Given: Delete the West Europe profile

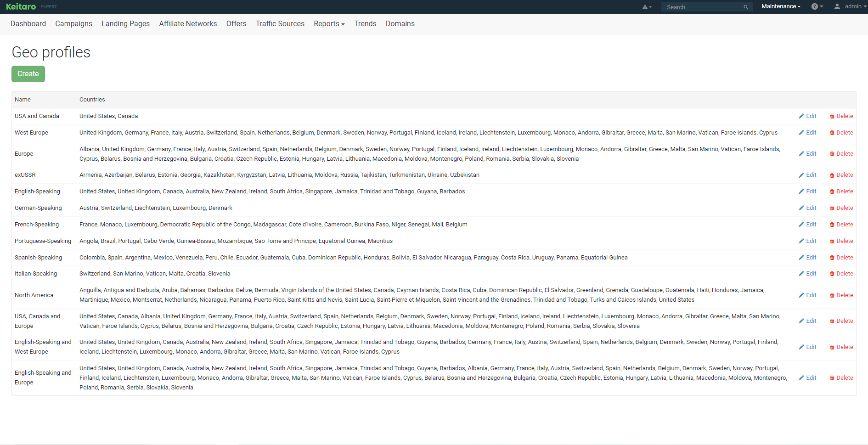Looking at the screenshot, I should [x=841, y=133].
